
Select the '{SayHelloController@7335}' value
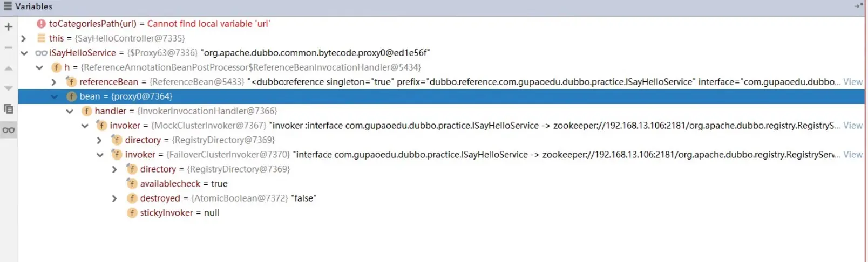point(130,38)
